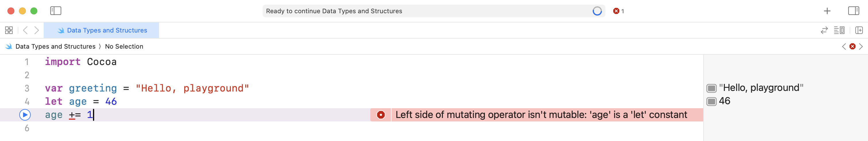Open the related items grid menu
This screenshot has width=868, height=141.
(9, 31)
